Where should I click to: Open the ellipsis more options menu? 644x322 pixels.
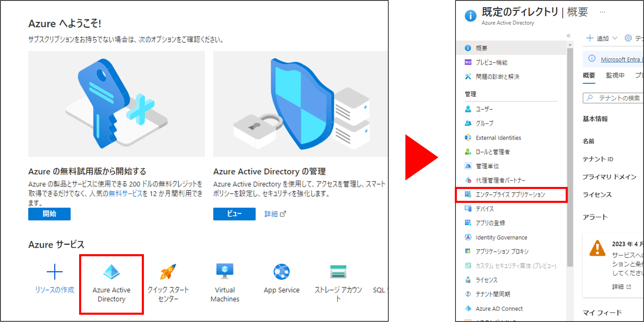602,12
